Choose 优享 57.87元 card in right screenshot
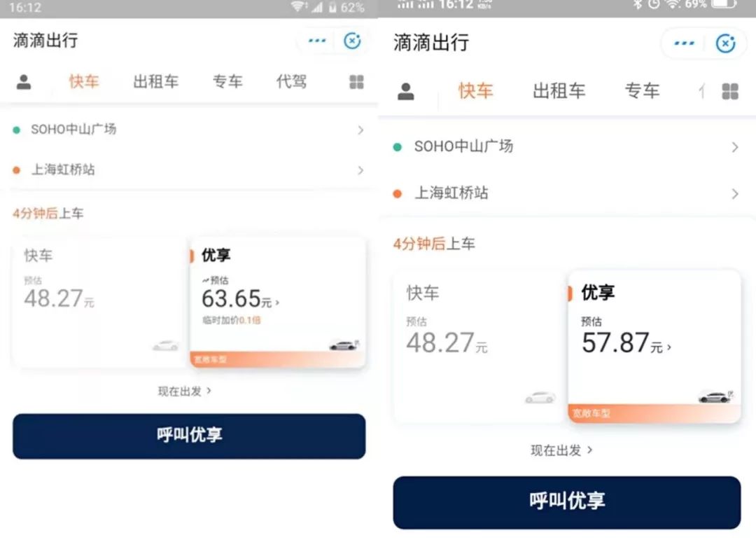 pos(654,347)
